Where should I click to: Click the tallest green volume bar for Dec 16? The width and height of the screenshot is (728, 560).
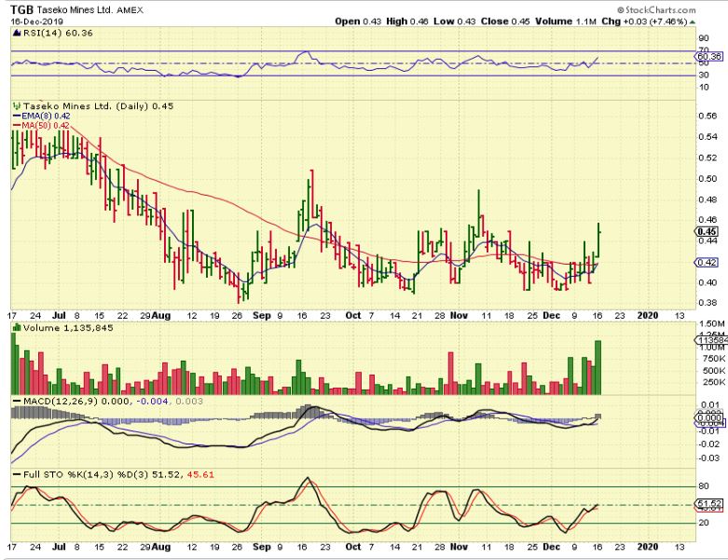(598, 367)
